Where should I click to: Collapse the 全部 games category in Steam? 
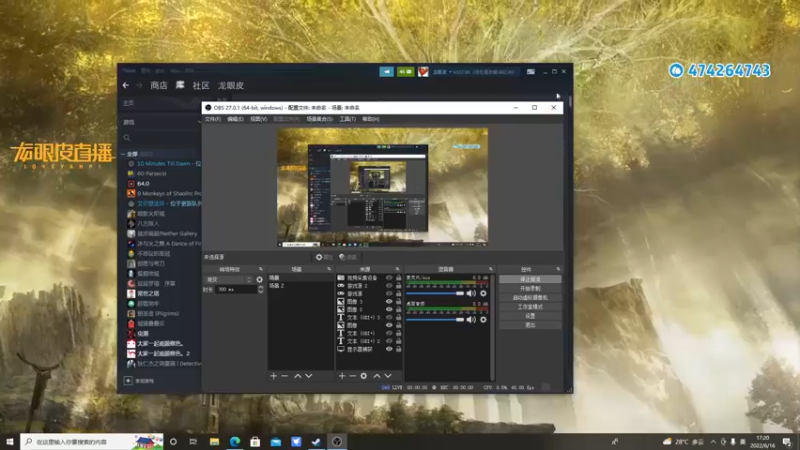click(x=123, y=154)
